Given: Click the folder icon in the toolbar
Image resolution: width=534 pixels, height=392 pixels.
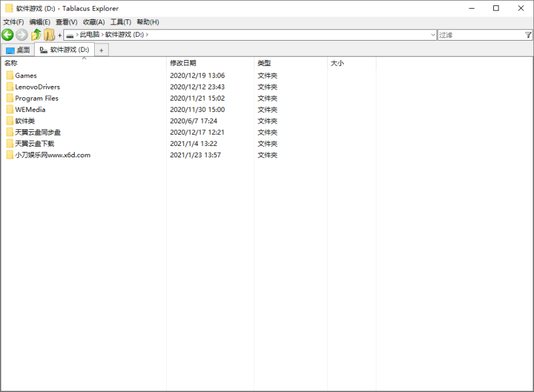Looking at the screenshot, I should [x=49, y=35].
